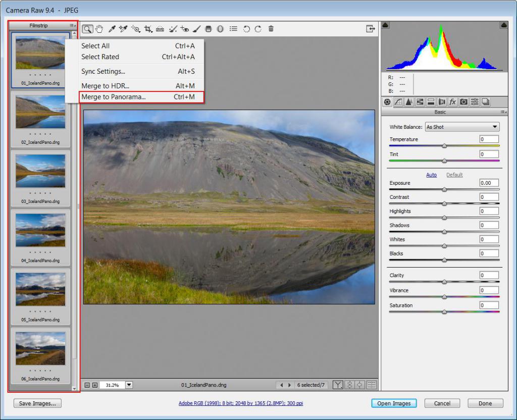The image size is (517, 420).
Task: Choose Merge to HDR from the menu
Action: tap(138, 86)
